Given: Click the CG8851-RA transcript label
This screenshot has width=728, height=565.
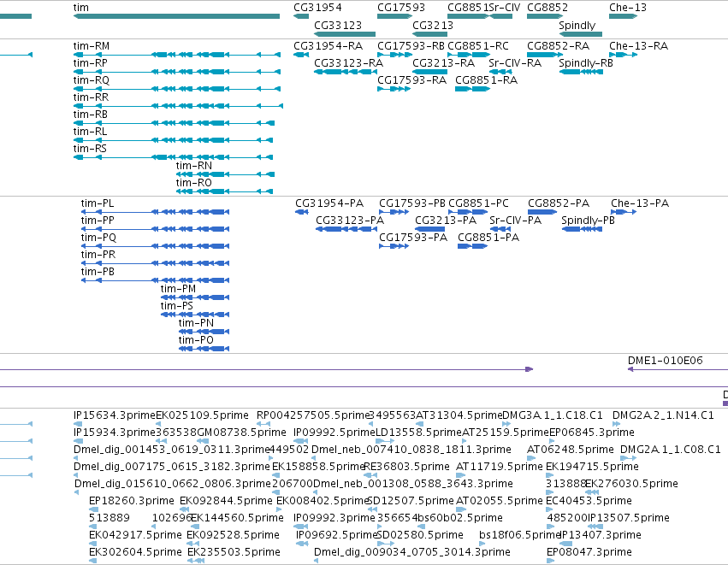Looking at the screenshot, I should point(486,80).
